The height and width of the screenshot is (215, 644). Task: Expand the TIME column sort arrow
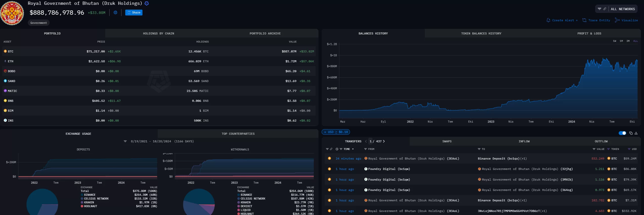[353, 149]
